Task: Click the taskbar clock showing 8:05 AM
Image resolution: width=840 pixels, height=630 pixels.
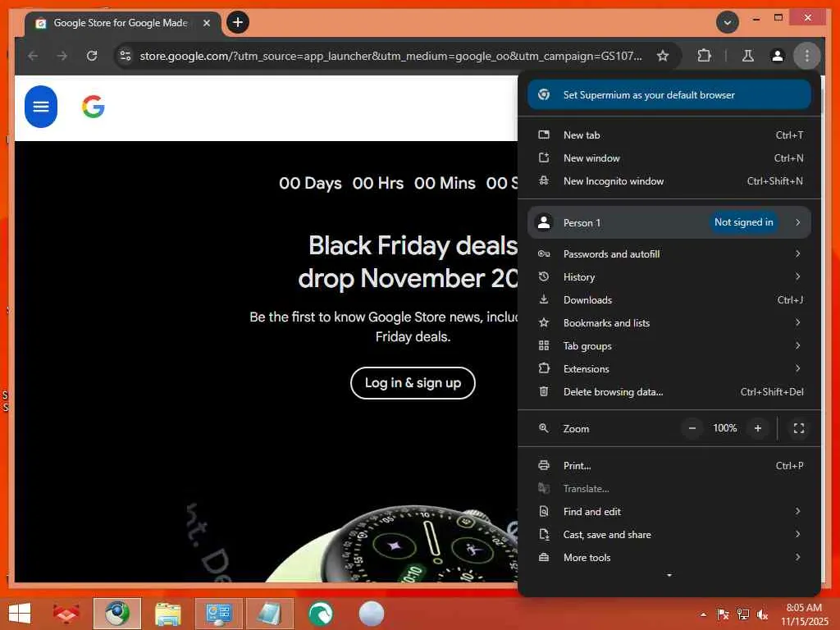Action: (804, 614)
